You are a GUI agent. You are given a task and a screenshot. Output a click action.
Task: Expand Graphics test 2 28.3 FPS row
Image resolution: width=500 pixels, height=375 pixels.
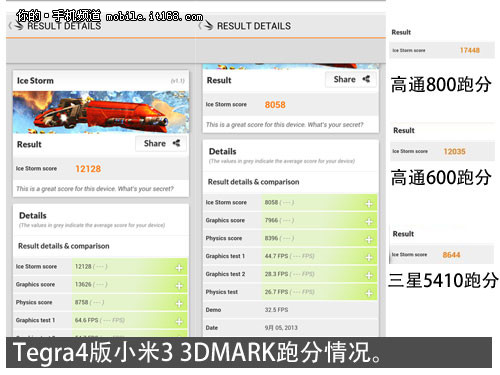click(369, 275)
